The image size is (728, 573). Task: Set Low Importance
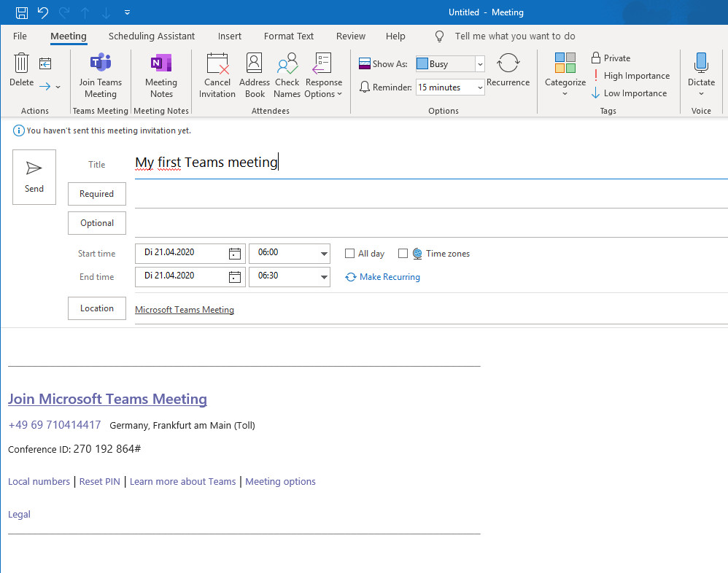pyautogui.click(x=629, y=93)
